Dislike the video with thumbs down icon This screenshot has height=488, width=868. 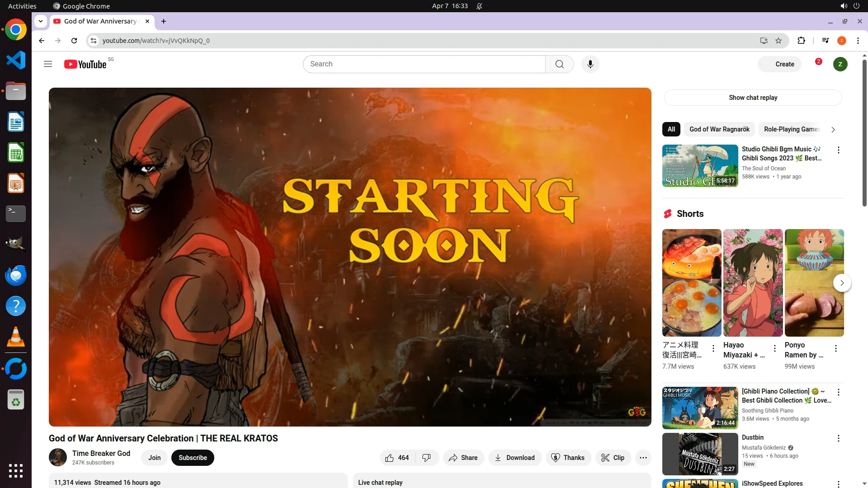[426, 458]
